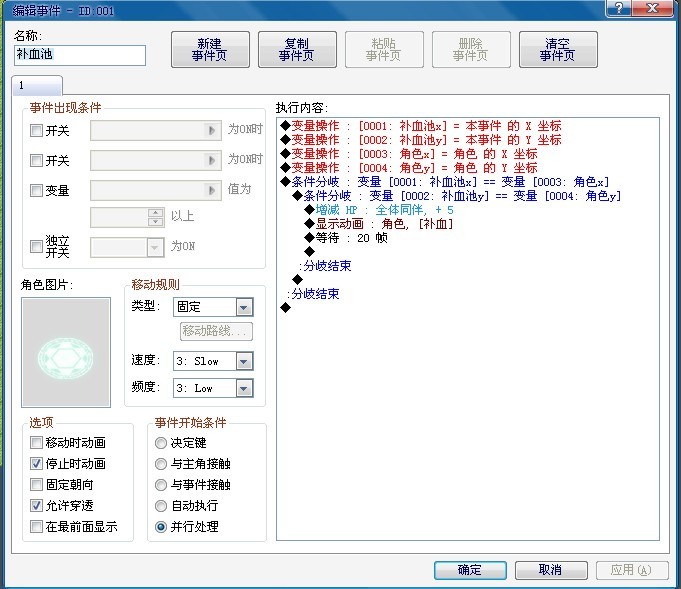Toggle the 在最前面显示 checkbox
Viewport: 681px width, 589px height.
click(x=36, y=526)
